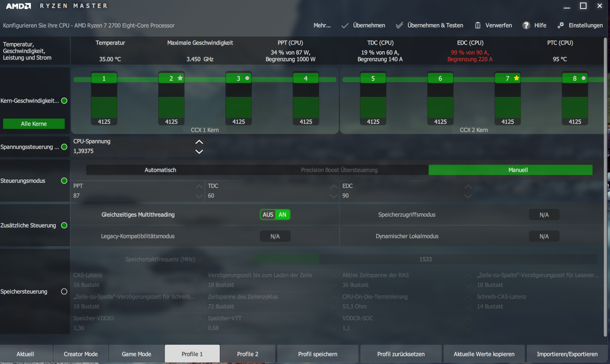Click core 6 number header
This screenshot has width=610, height=364.
[x=440, y=78]
